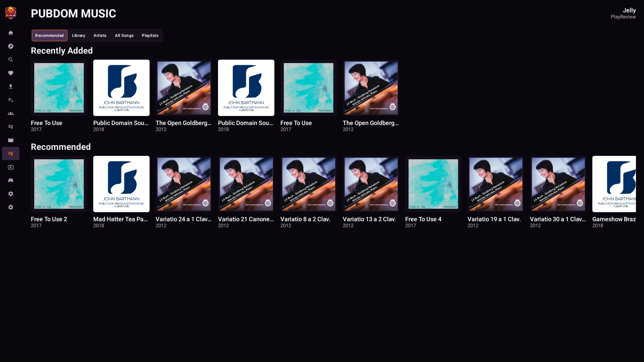Open the Variatio 30 a 1 Clav cover
The height and width of the screenshot is (362, 644).
tap(558, 184)
